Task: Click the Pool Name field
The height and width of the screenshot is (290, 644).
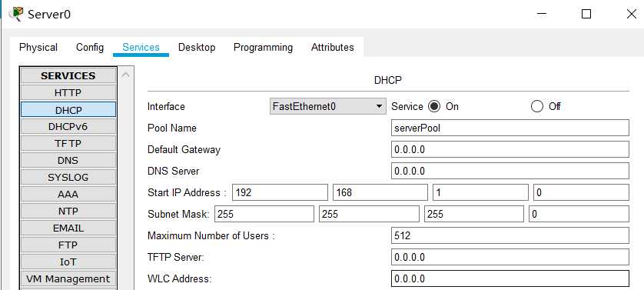Action: click(510, 128)
